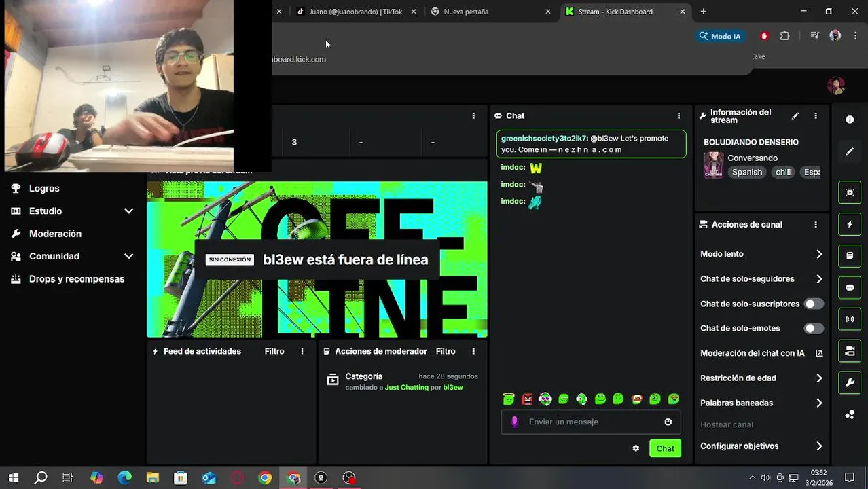Insert the heart-eyes emote at row end
Screen dimensions: 868x489
674,399
